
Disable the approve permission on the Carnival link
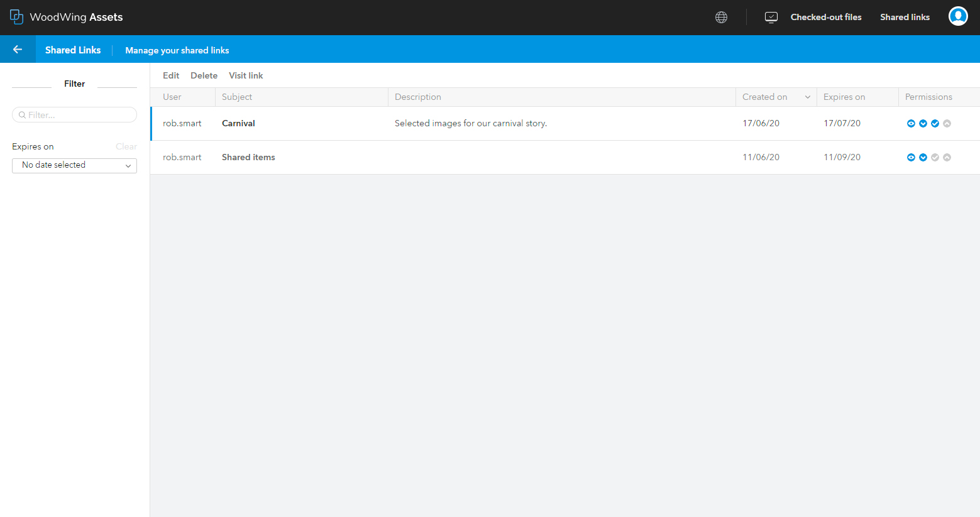click(935, 123)
